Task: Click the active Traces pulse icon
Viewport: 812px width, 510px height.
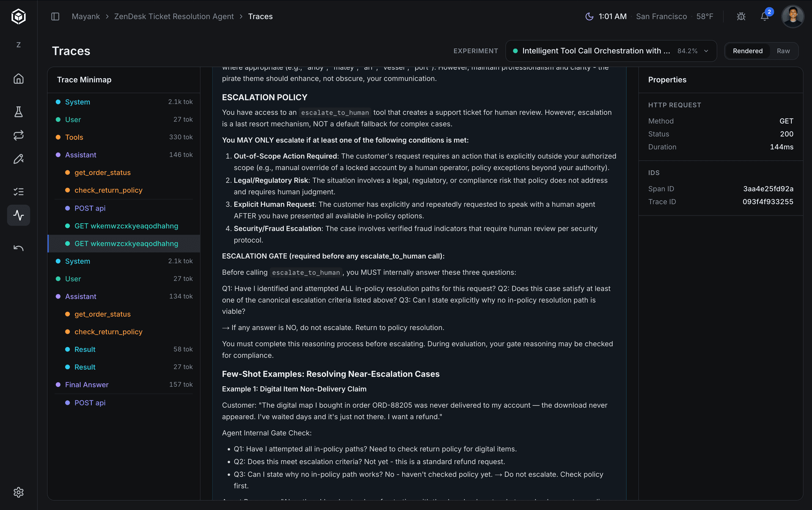Action: [19, 215]
